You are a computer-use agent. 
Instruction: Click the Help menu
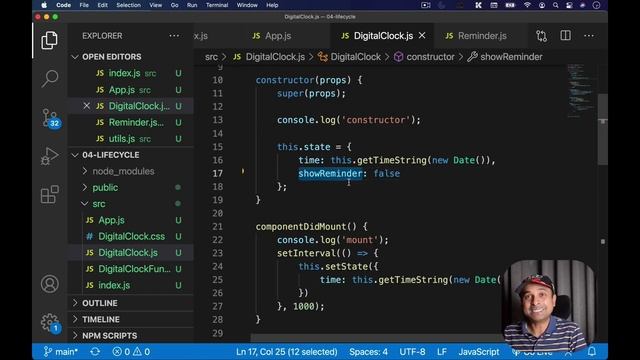click(x=272, y=5)
